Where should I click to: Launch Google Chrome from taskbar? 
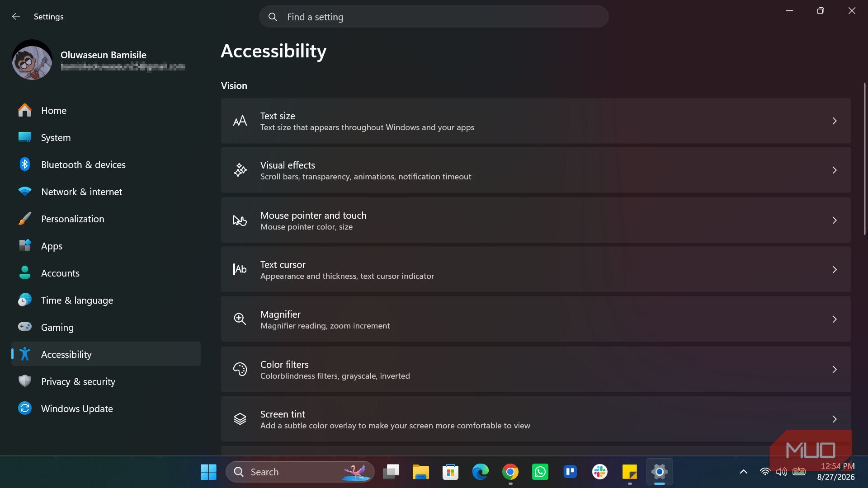tap(510, 472)
